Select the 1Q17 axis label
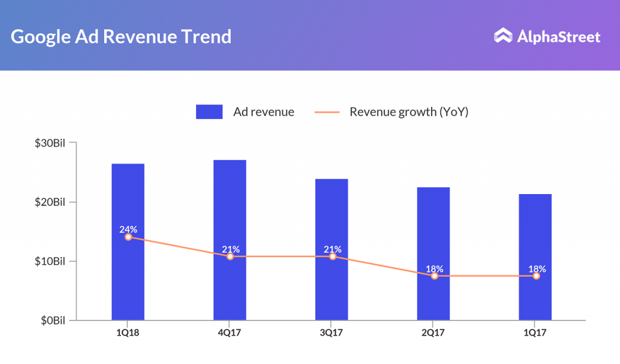 (536, 332)
